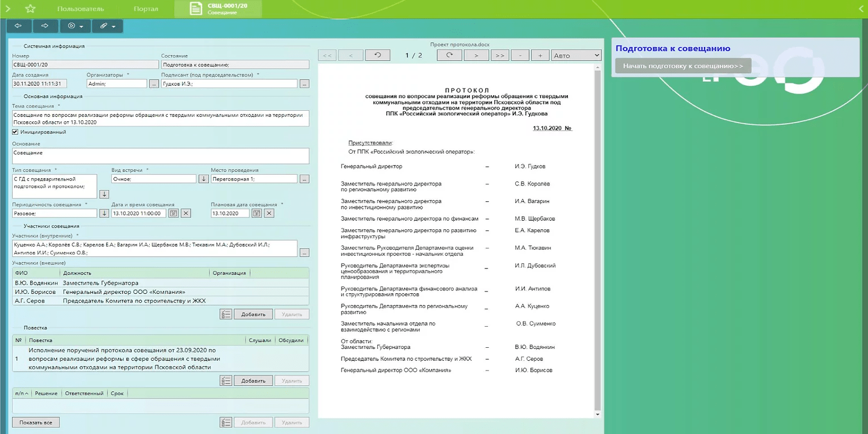Sort by the п/п column header
This screenshot has height=434, width=868.
(22, 393)
